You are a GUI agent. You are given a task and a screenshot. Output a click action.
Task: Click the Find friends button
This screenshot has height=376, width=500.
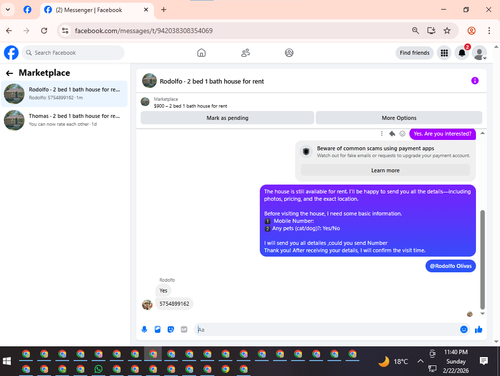(x=414, y=53)
